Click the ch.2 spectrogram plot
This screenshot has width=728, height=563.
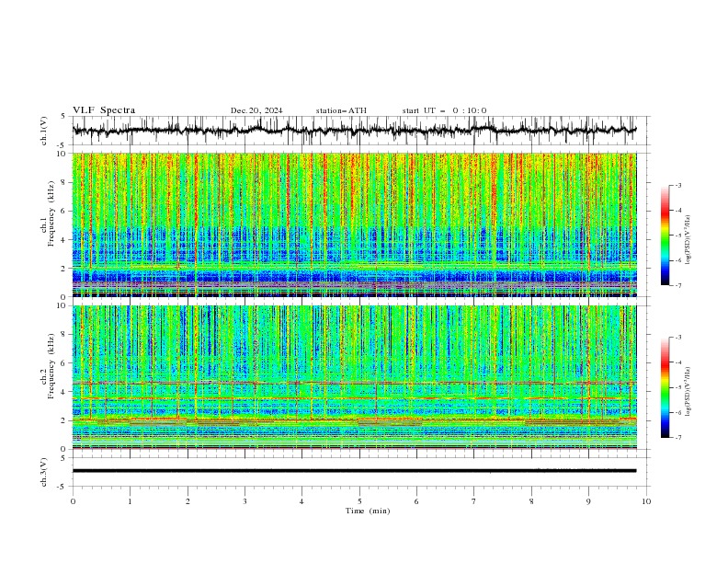click(x=354, y=377)
